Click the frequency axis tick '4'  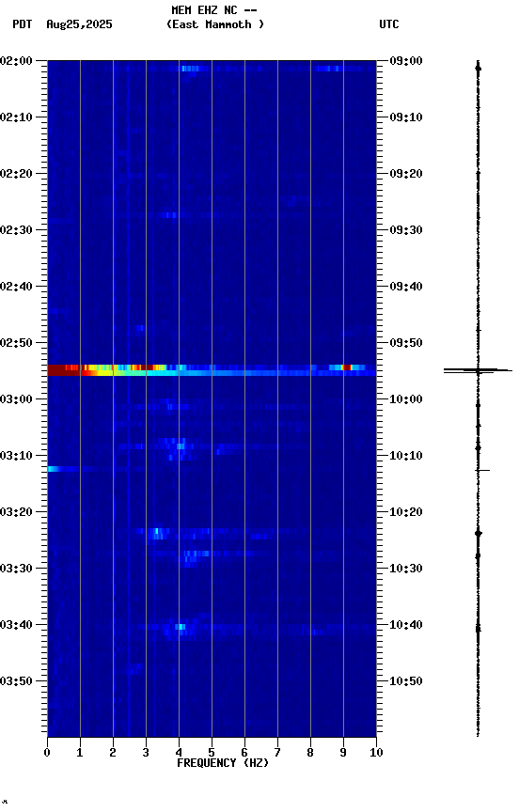point(179,753)
